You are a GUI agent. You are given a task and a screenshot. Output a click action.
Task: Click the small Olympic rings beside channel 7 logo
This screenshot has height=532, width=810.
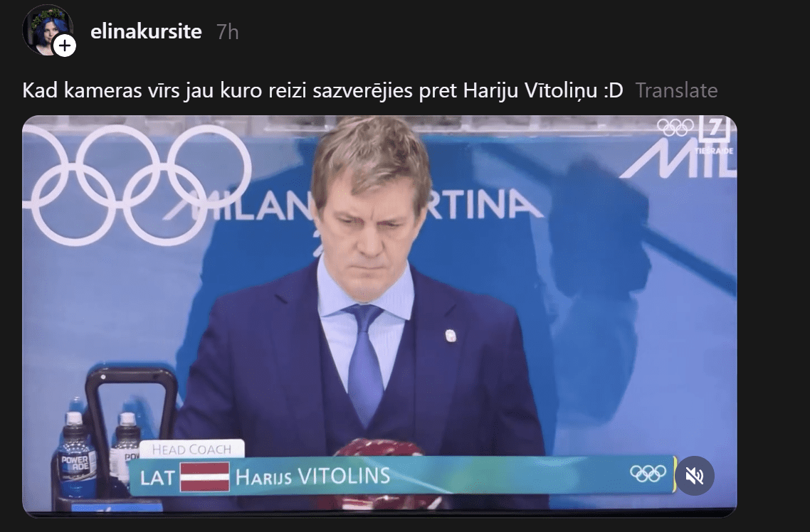675,127
